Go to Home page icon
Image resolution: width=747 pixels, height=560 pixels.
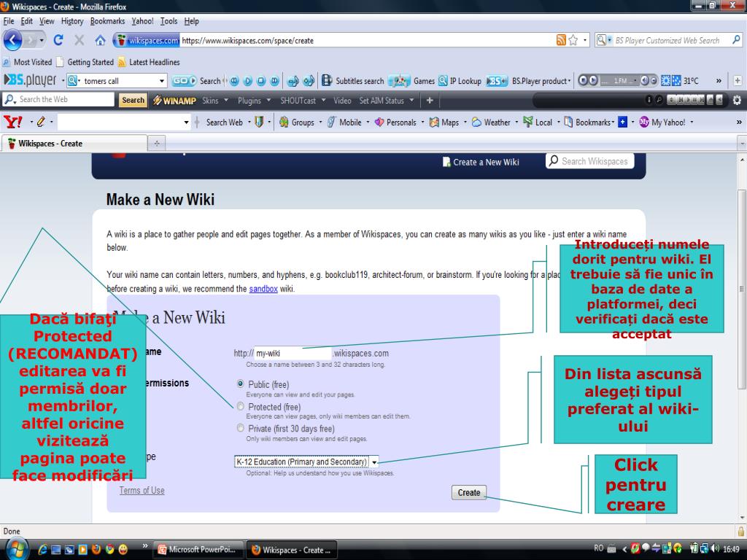pos(100,41)
